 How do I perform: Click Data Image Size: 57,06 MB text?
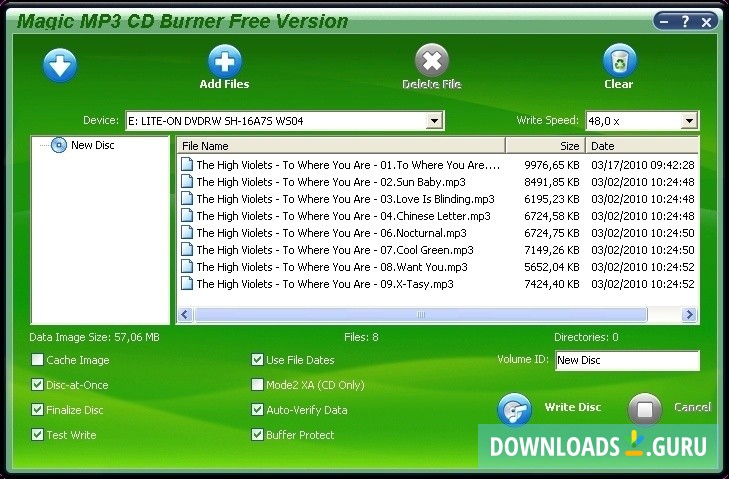[x=94, y=337]
